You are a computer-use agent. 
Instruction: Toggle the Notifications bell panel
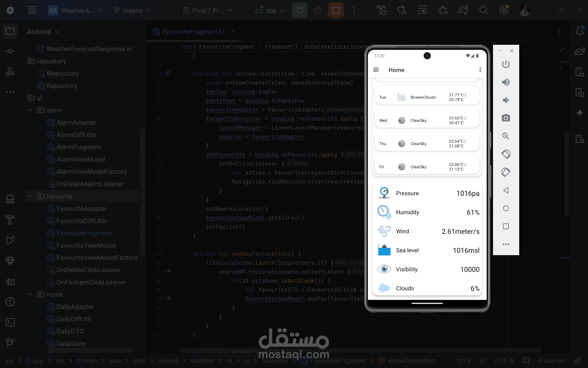[580, 31]
